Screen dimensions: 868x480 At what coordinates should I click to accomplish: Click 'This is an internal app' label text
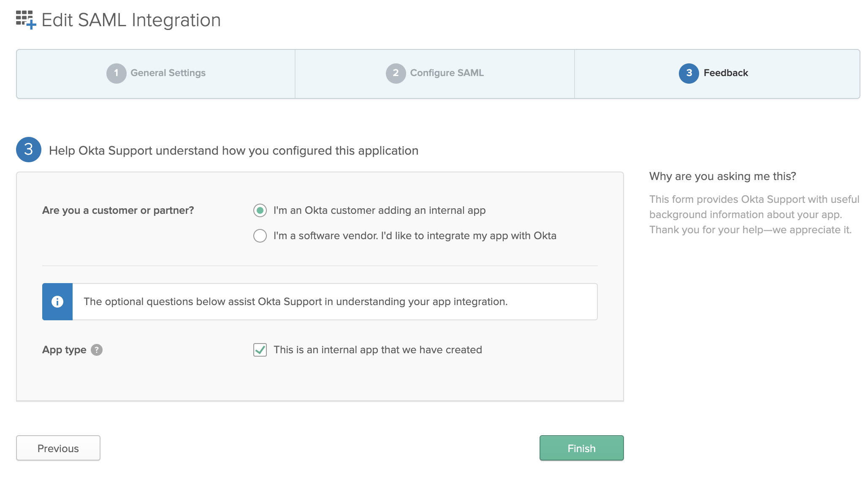(x=378, y=350)
